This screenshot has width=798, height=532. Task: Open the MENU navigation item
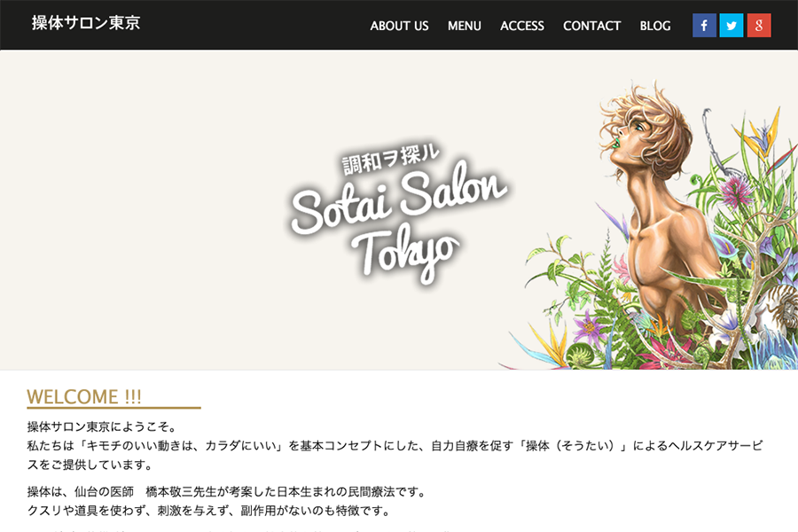point(464,26)
